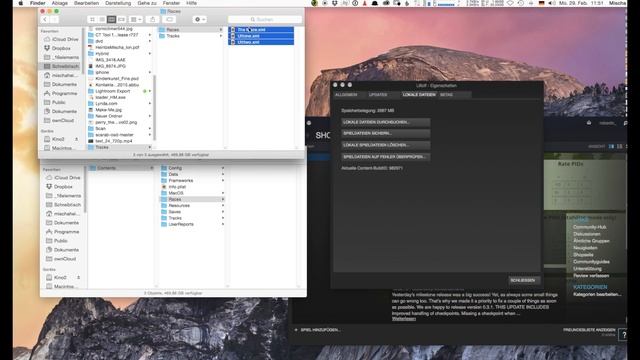The width and height of the screenshot is (640, 360).
Task: Select column view in front Finder toolbar
Action: click(111, 20)
